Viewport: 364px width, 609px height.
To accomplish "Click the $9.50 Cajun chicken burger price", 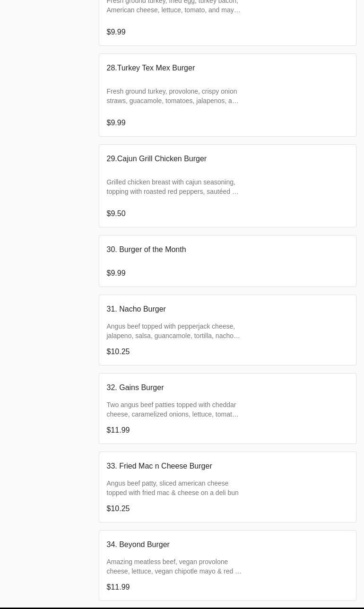I will click(116, 214).
